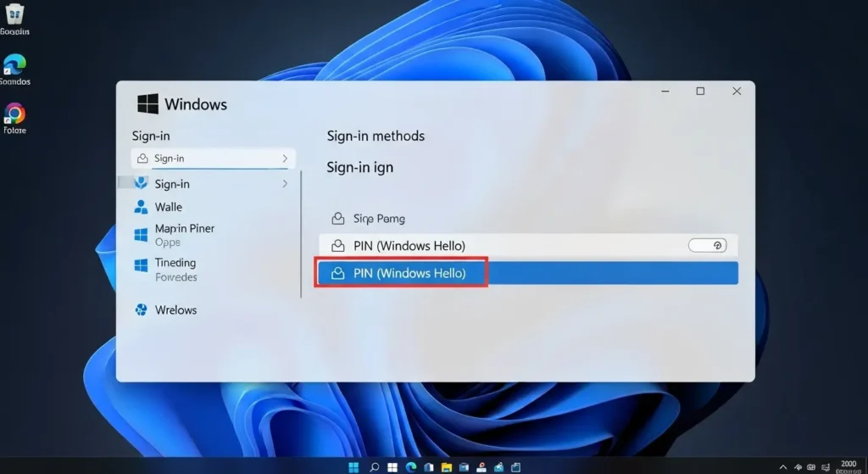This screenshot has height=474, width=868.
Task: Click the Windows icon beside Tineding
Action: coord(142,265)
